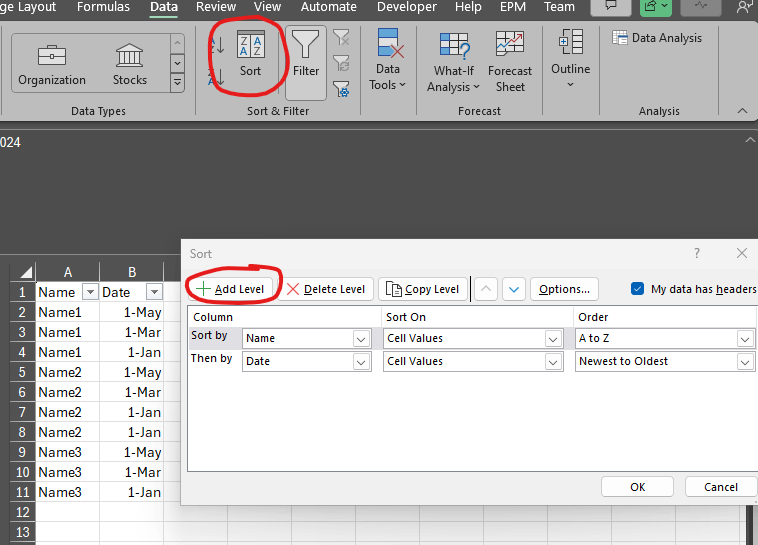Reapply the filter using ribbon icon
This screenshot has height=545, width=758.
tap(341, 63)
